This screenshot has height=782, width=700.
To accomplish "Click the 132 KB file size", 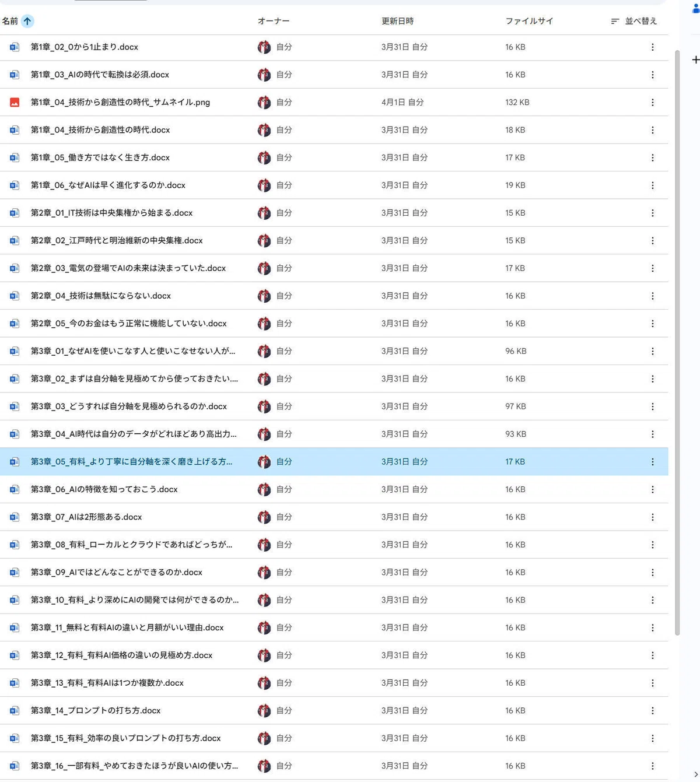I will coord(517,103).
